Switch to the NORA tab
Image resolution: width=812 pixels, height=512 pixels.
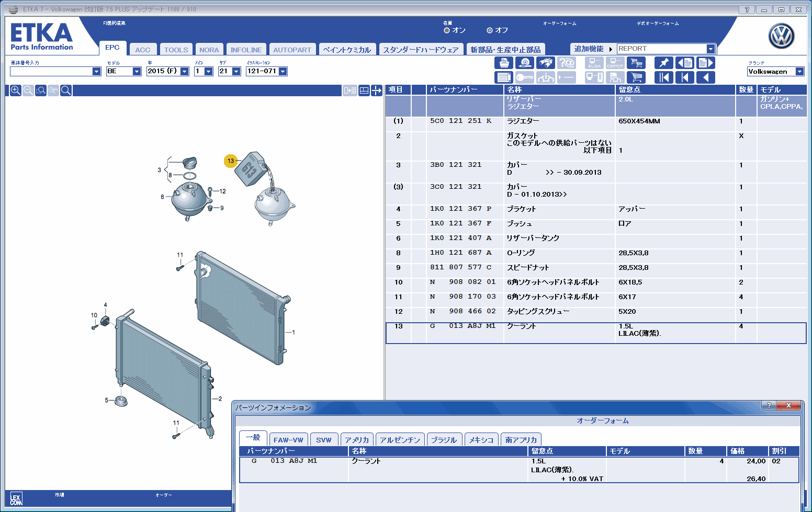click(x=209, y=50)
